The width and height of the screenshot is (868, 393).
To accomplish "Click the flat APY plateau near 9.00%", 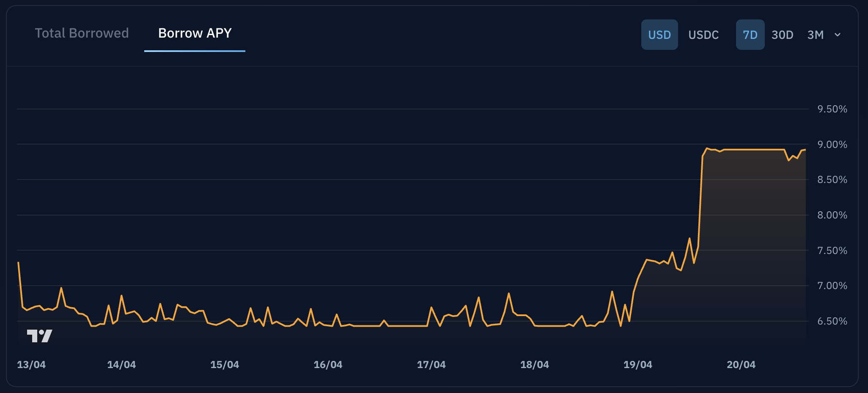I will (753, 150).
